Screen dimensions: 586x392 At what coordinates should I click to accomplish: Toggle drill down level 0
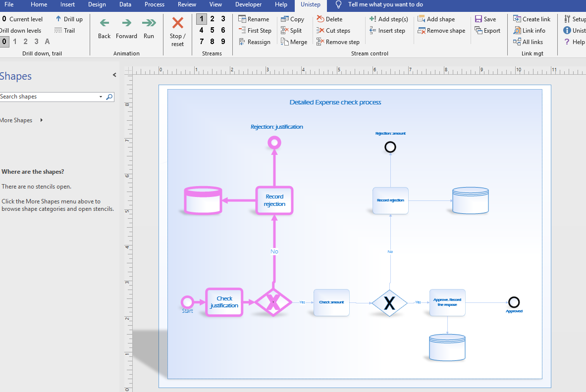[4, 42]
